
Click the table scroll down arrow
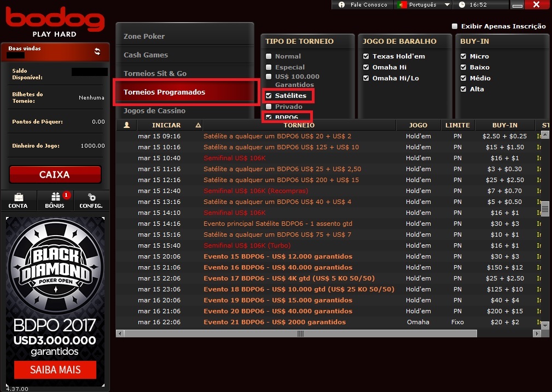tap(545, 325)
